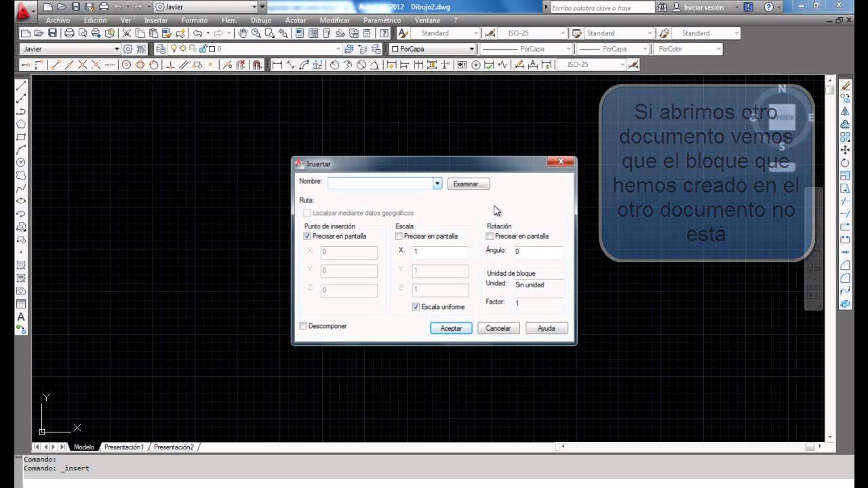Click the Snap to Endpoint icon
Viewport: 868px width, 488px height.
(x=56, y=65)
